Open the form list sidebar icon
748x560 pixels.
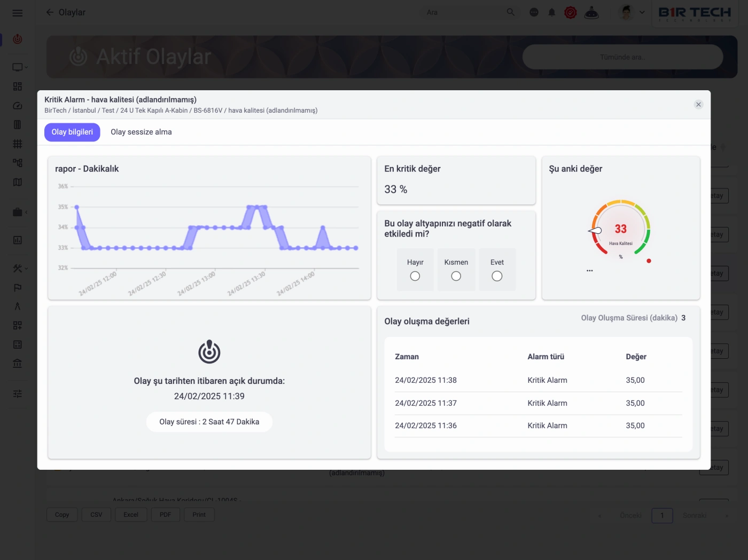click(x=18, y=345)
